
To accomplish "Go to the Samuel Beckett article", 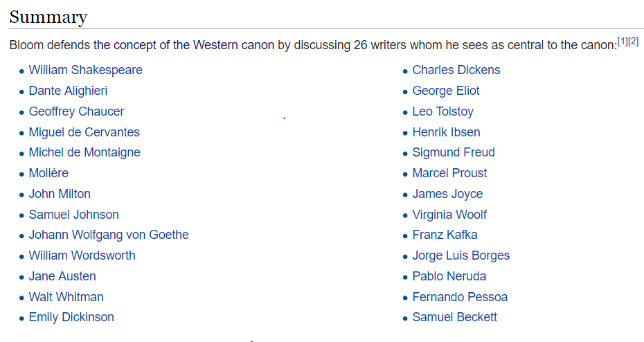I will point(455,317).
